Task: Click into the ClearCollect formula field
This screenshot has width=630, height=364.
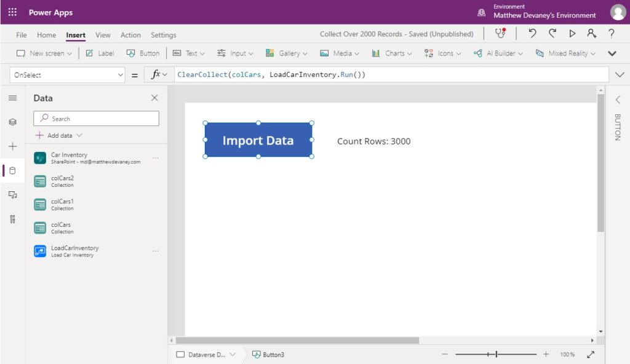Action: 391,75
